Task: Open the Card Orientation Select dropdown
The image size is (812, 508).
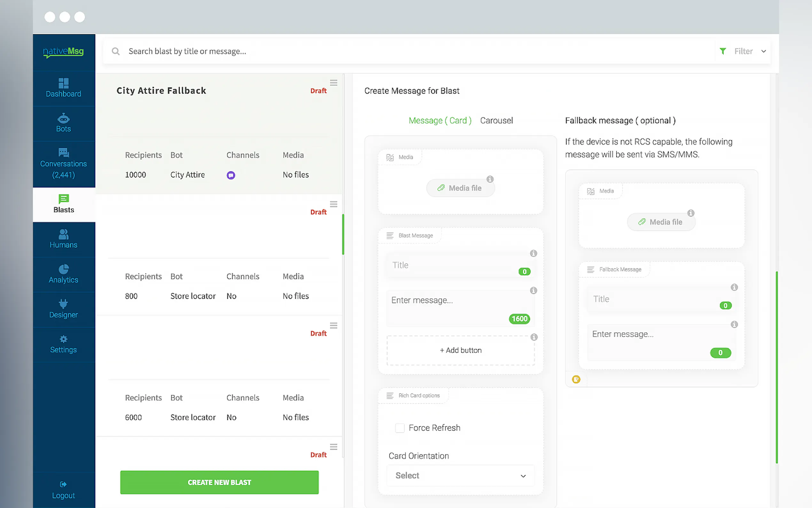Action: [x=460, y=476]
